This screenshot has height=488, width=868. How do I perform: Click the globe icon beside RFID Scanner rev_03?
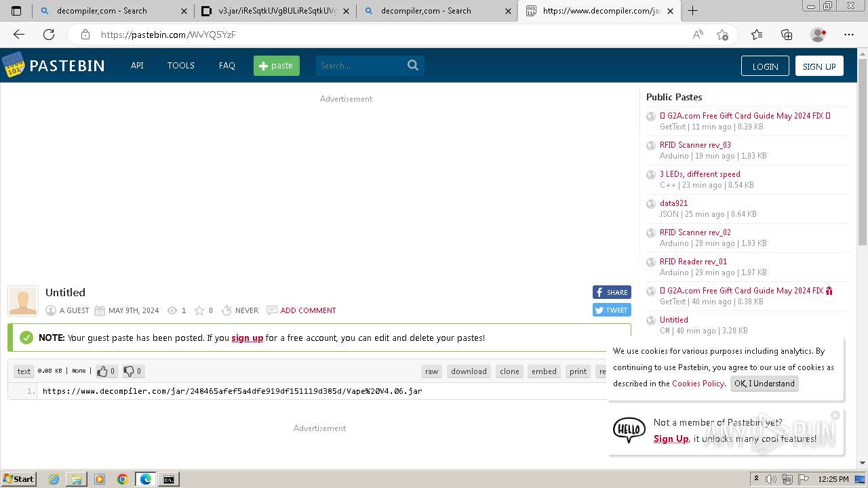coord(651,146)
